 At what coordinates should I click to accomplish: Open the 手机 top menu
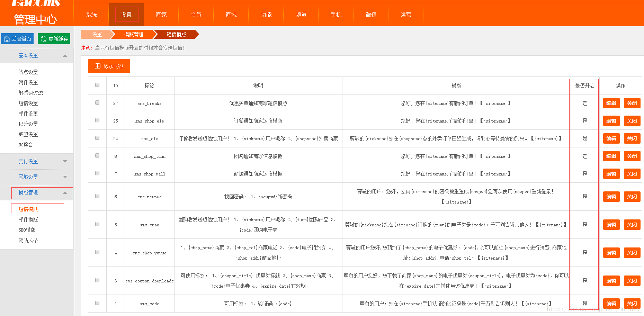pyautogui.click(x=336, y=15)
